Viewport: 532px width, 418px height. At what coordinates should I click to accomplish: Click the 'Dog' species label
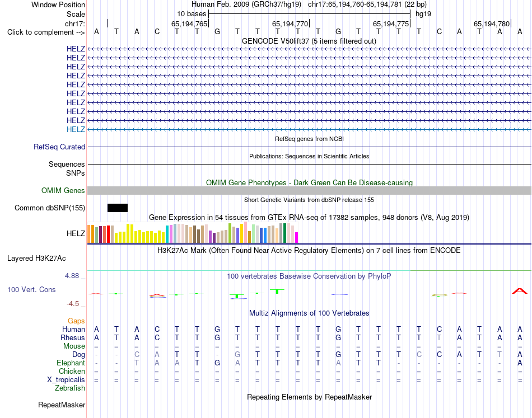tap(78, 355)
